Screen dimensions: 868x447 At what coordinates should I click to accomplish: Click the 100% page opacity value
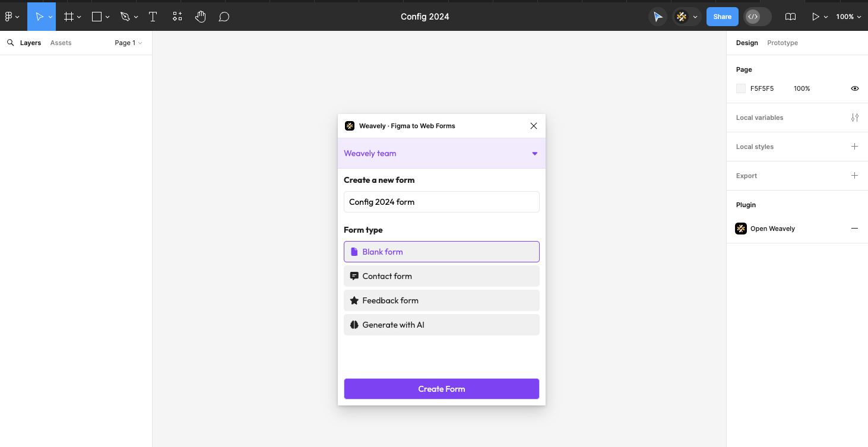[x=802, y=88]
